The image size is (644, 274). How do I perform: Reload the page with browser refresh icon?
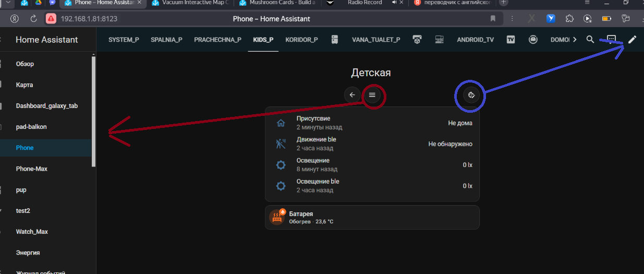pos(33,19)
